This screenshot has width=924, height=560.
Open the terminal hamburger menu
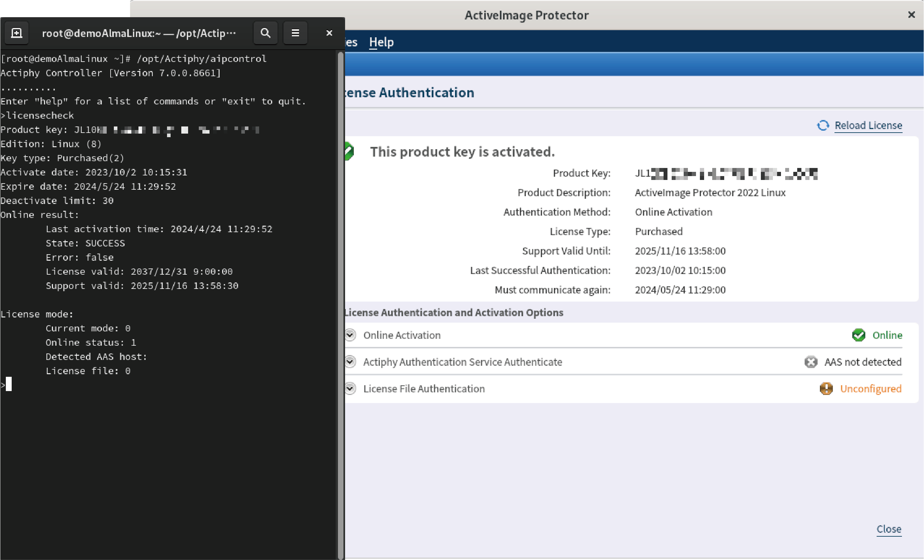(x=295, y=33)
